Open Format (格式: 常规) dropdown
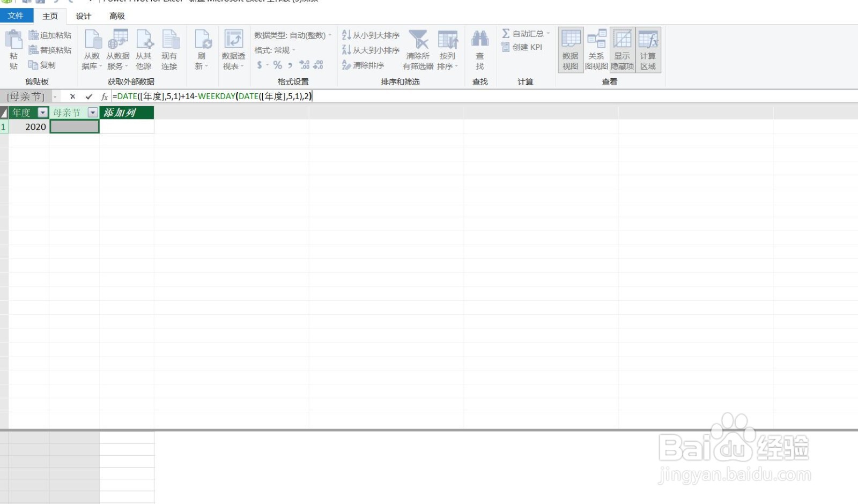The image size is (858, 504). coord(275,50)
